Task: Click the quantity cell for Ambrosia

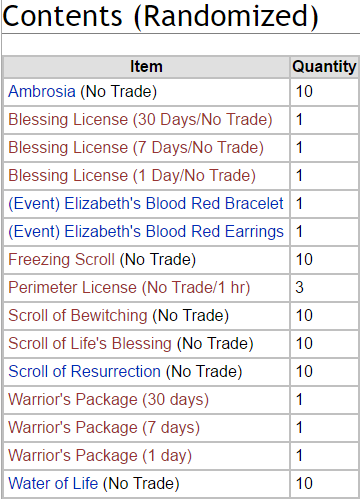Action: tap(324, 92)
